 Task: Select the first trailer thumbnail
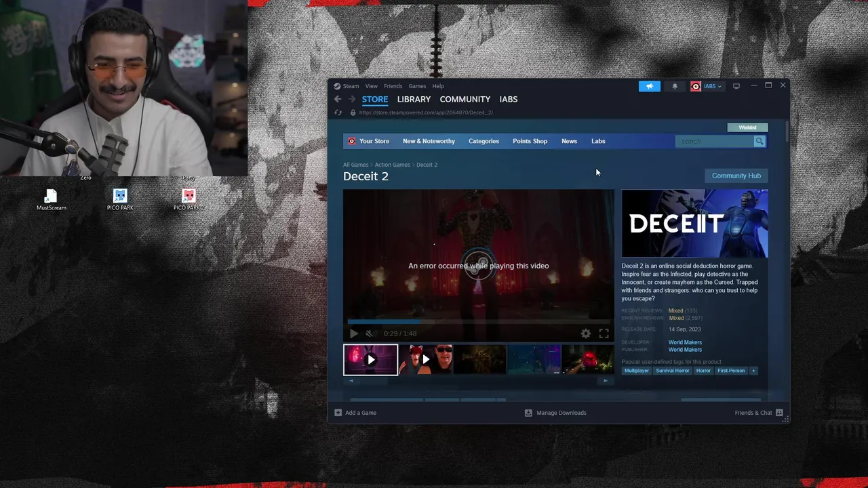370,360
